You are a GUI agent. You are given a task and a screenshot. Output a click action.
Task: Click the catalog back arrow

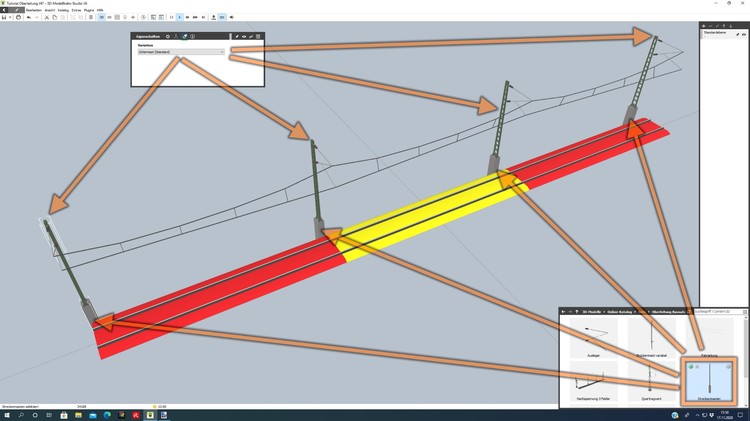(563, 311)
